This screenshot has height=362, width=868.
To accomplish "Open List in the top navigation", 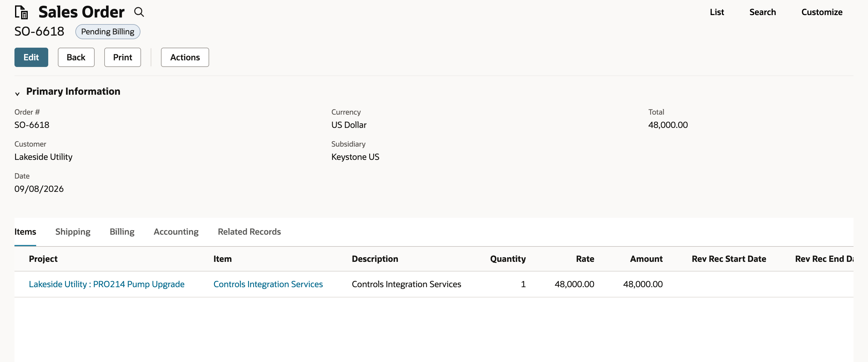I will click(x=717, y=12).
